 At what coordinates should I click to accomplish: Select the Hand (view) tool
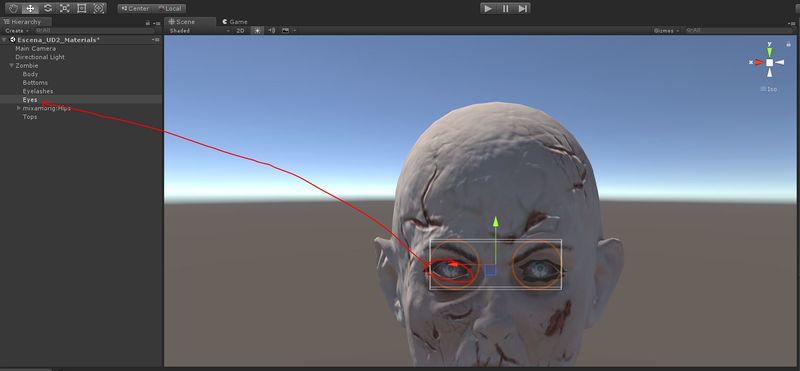click(13, 8)
